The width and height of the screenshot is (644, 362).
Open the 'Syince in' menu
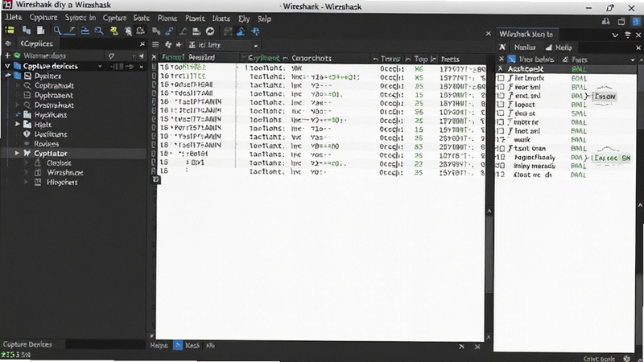[80, 18]
